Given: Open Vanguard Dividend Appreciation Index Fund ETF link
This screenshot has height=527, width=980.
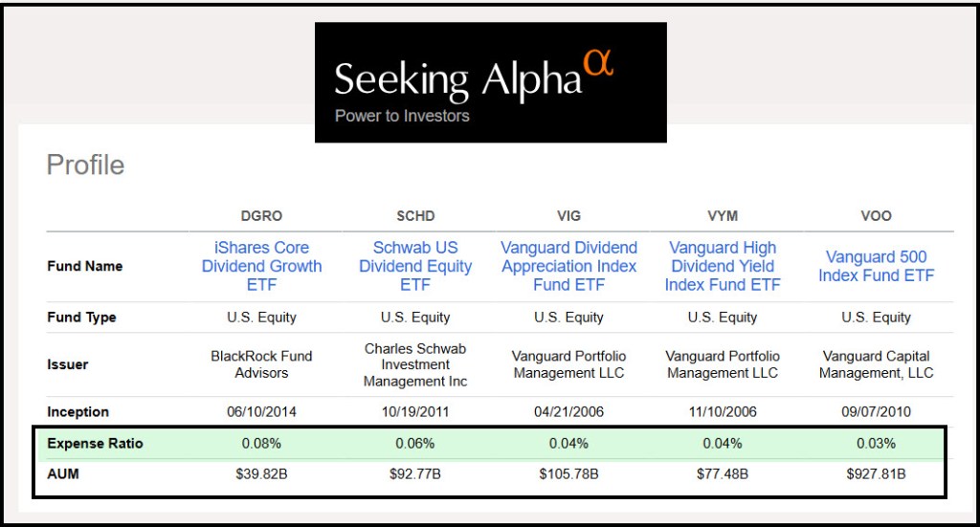Looking at the screenshot, I should pos(568,266).
